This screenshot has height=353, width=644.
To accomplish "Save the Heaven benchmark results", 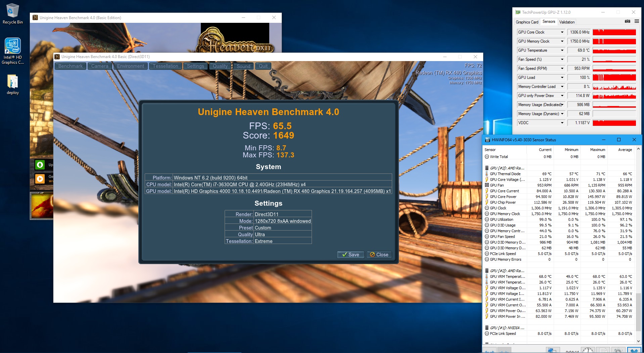I will (351, 255).
